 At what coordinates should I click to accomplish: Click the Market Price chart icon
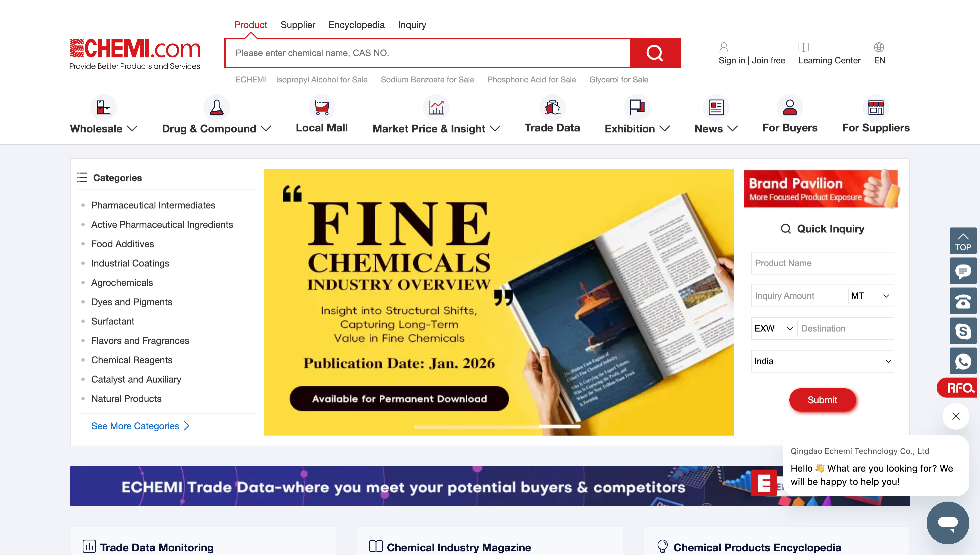(x=436, y=107)
